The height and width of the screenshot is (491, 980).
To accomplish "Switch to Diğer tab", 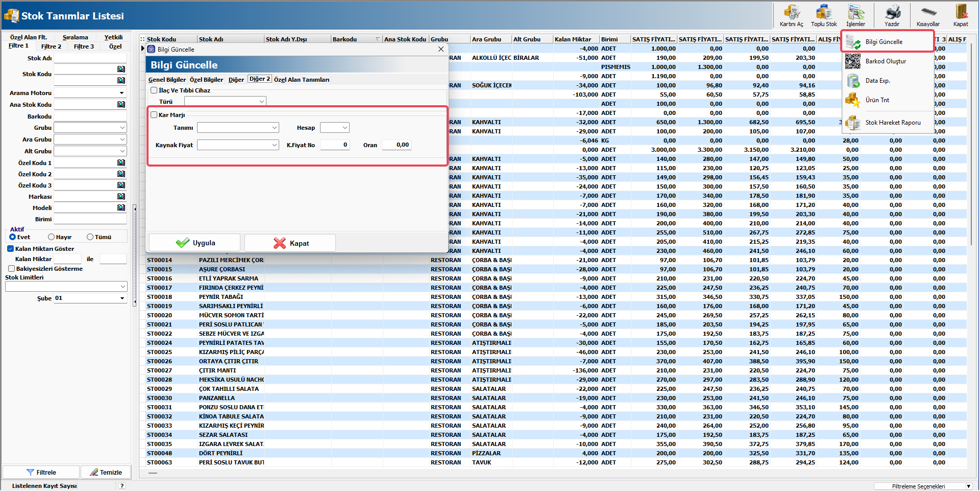I will (236, 79).
